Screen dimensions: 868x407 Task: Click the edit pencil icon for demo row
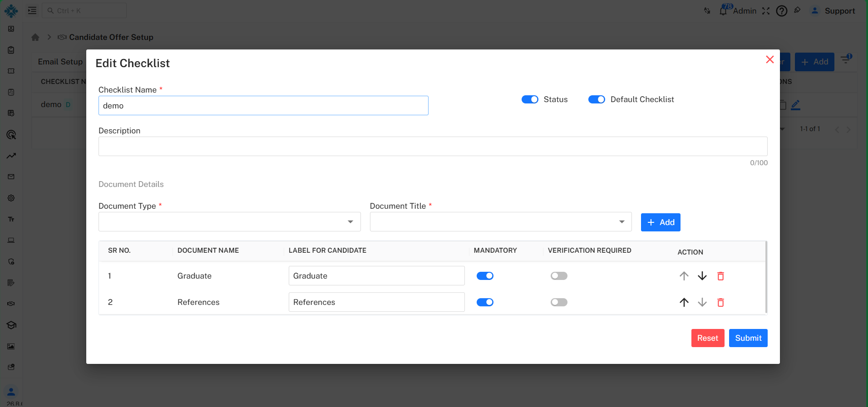tap(795, 105)
